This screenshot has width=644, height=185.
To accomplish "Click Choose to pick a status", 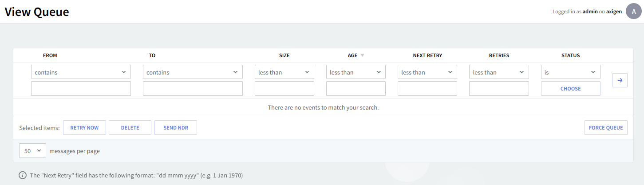I will [x=570, y=89].
